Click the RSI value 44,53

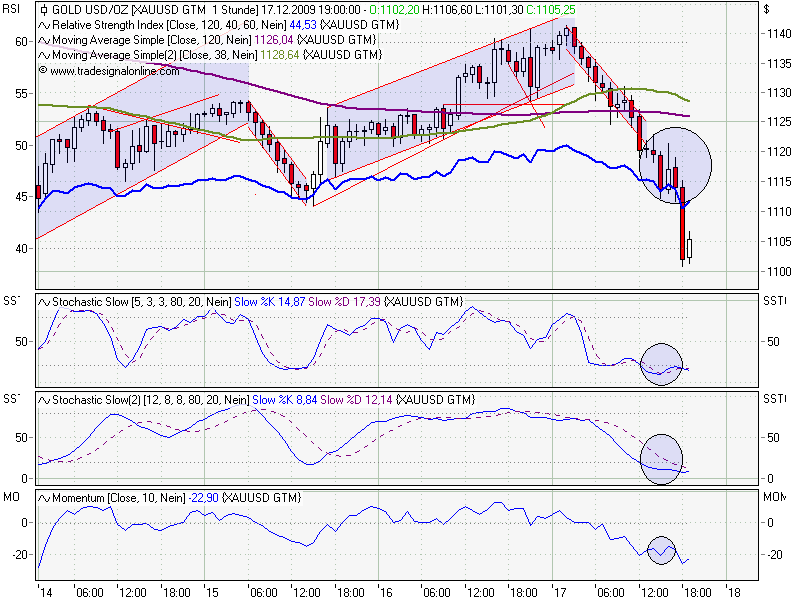tap(303, 25)
